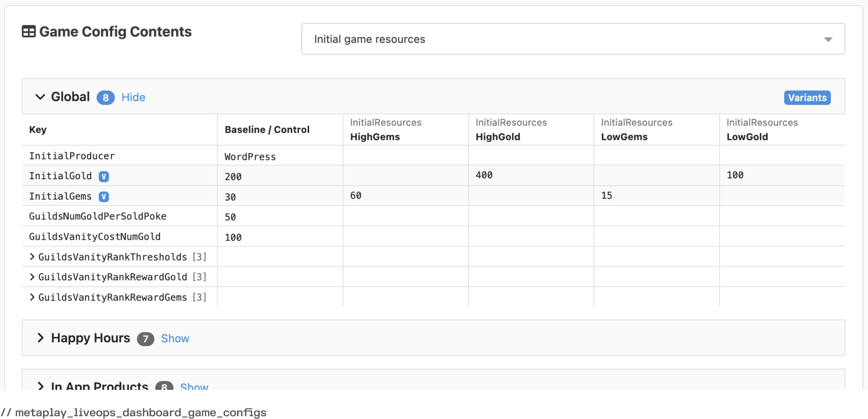Image resolution: width=868 pixels, height=419 pixels.
Task: Click the V variant badge next to InitialGold
Action: click(x=104, y=176)
